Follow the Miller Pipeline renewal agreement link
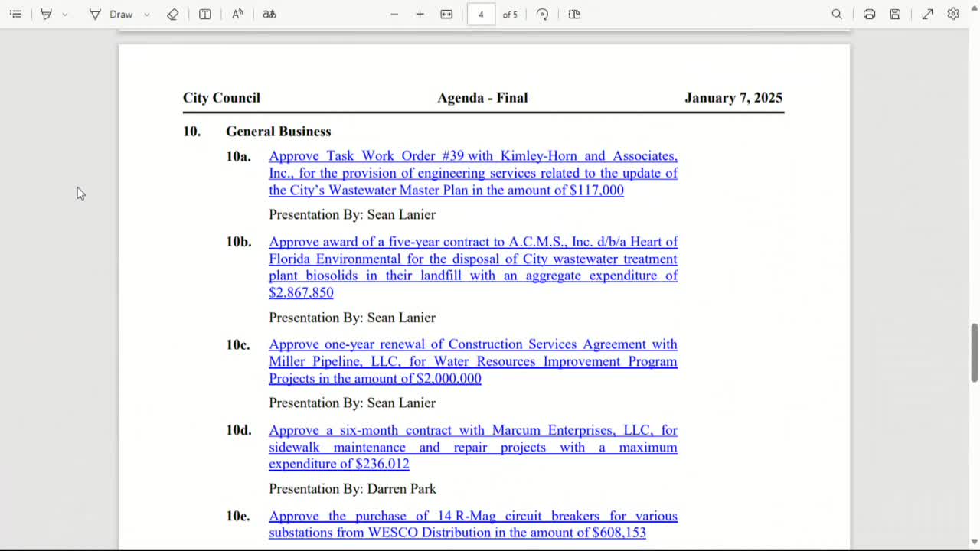Screen dimensions: 980x551 pos(472,361)
